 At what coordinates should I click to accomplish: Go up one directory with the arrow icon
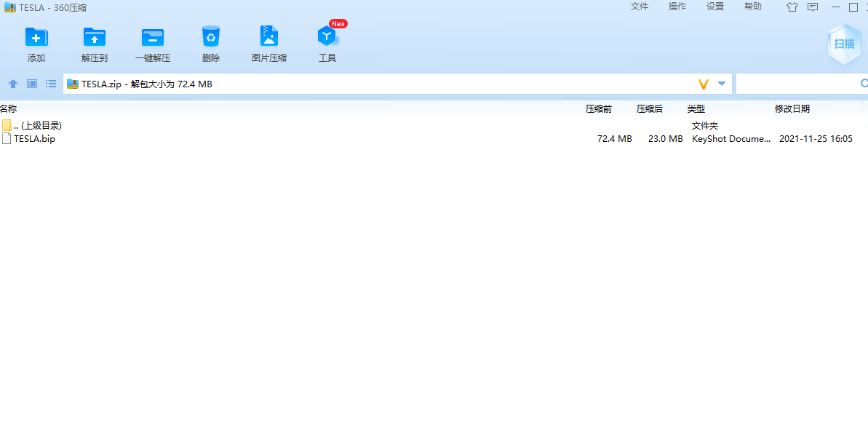pos(13,84)
